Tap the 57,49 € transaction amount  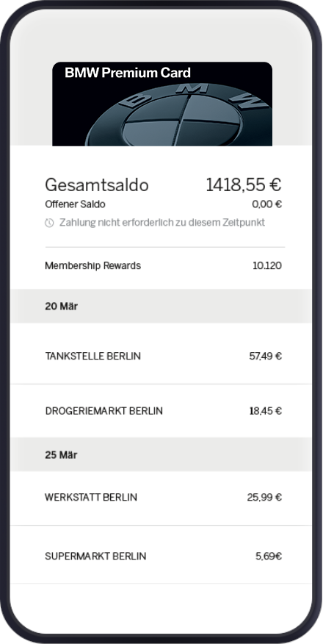pos(266,356)
